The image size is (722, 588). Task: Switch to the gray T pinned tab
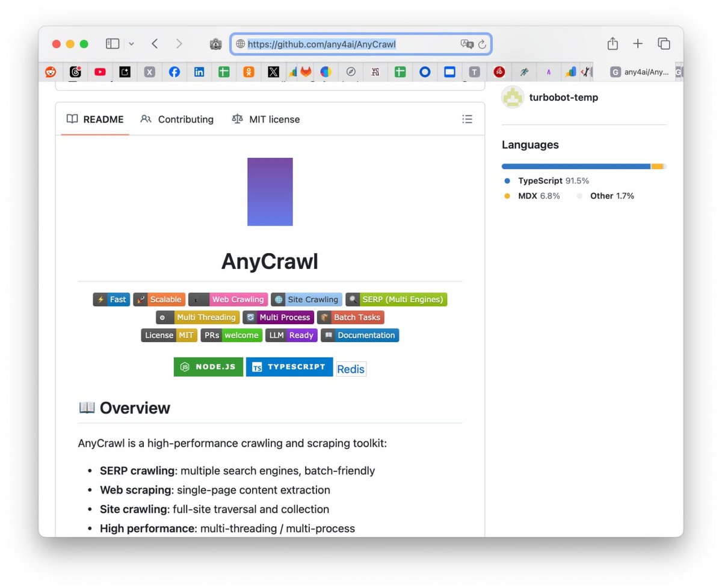point(474,72)
